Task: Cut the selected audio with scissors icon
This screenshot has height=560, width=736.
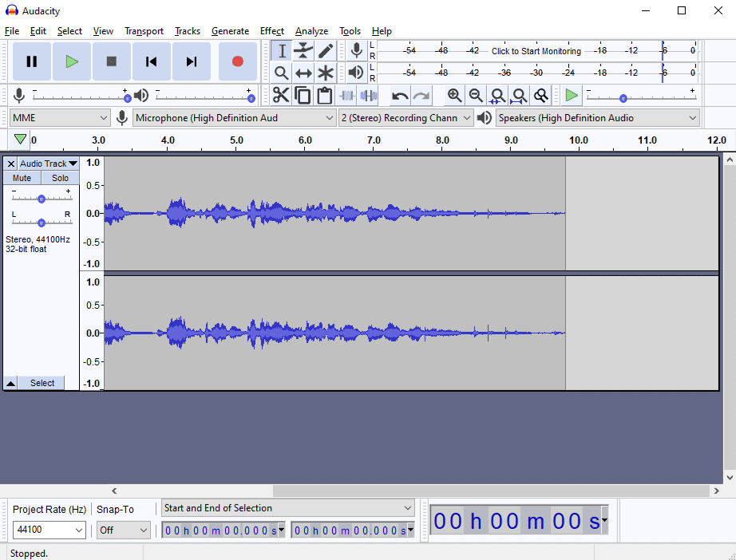Action: click(x=281, y=95)
